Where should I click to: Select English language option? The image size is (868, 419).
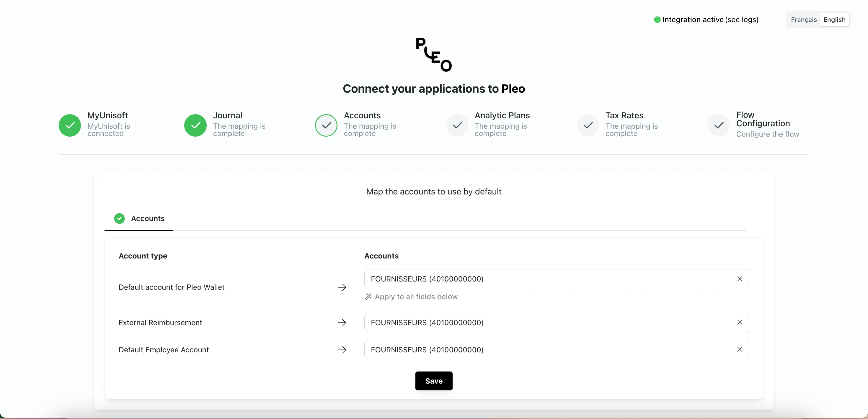click(x=834, y=19)
